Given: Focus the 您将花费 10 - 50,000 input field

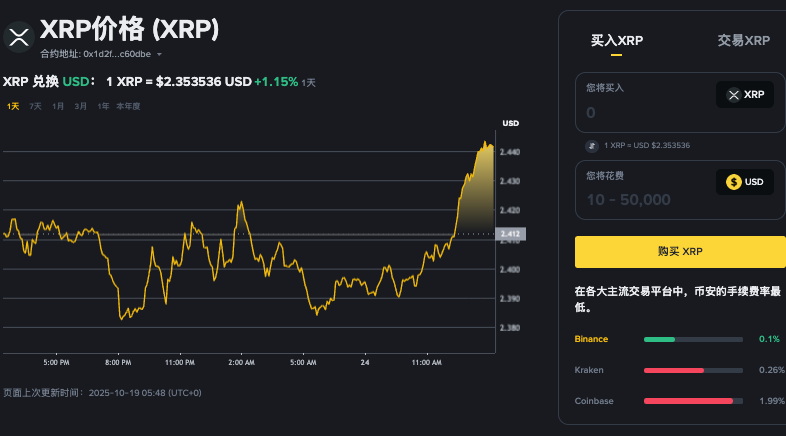Looking at the screenshot, I should coord(645,199).
